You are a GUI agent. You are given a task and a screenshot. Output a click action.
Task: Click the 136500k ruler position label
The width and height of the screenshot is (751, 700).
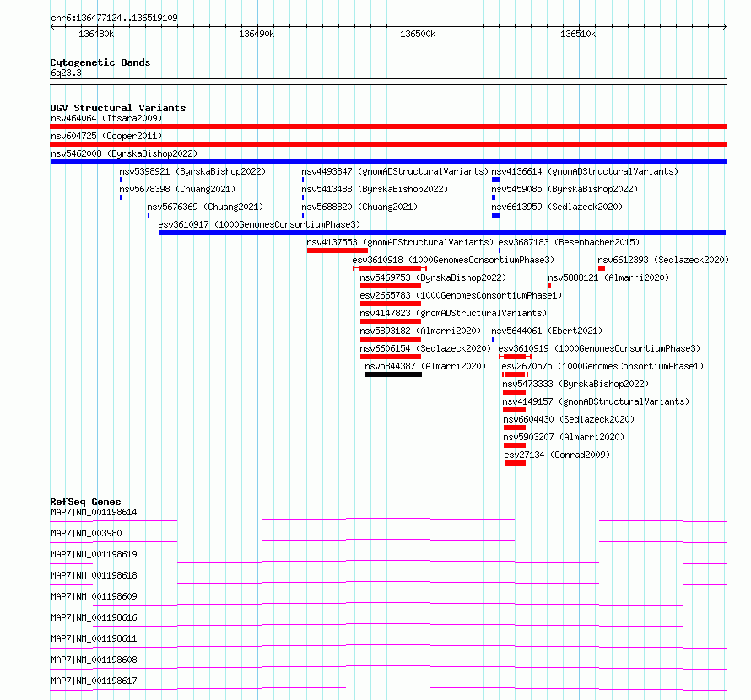418,34
